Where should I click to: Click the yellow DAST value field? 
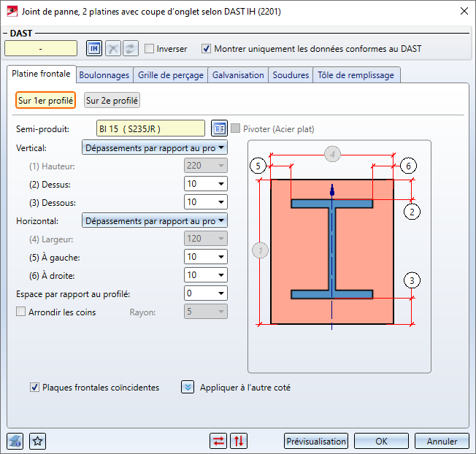[41, 49]
